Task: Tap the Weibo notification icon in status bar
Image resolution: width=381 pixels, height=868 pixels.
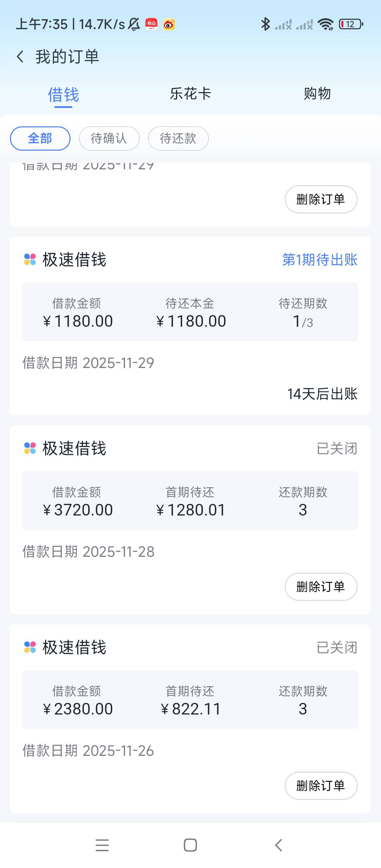Action: coord(169,24)
